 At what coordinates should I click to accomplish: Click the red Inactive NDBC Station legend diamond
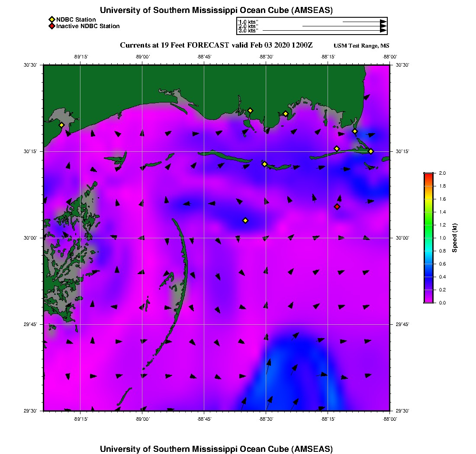click(x=51, y=26)
